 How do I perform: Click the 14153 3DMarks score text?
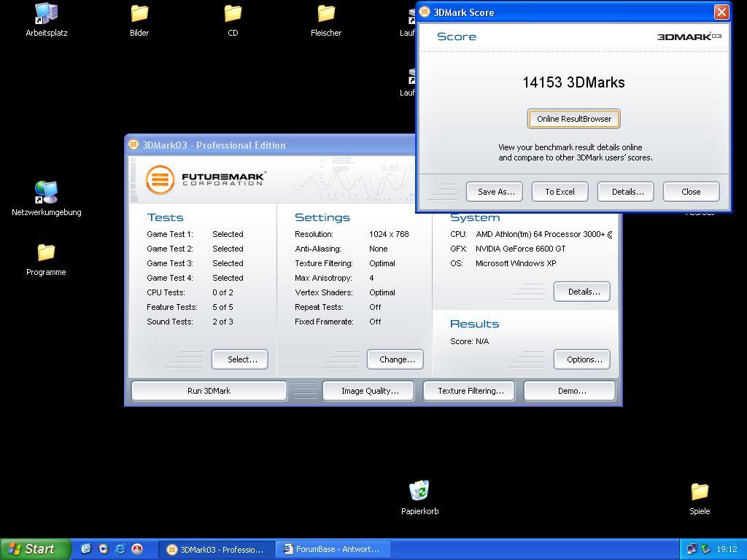click(573, 82)
